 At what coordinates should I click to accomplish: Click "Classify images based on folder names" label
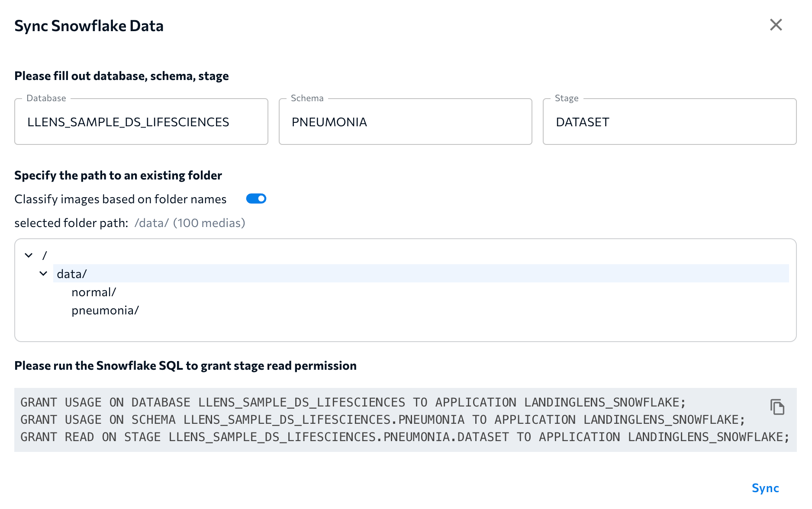click(120, 199)
